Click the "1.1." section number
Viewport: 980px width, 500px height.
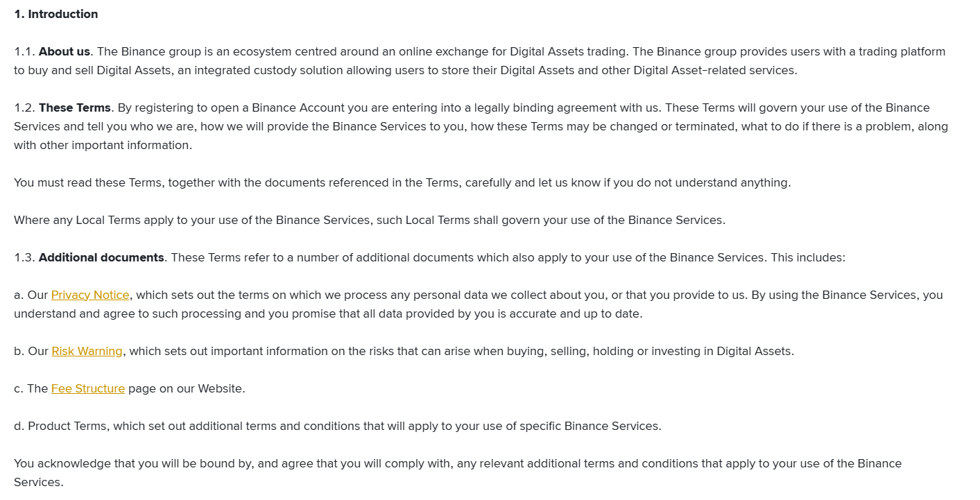(x=24, y=51)
